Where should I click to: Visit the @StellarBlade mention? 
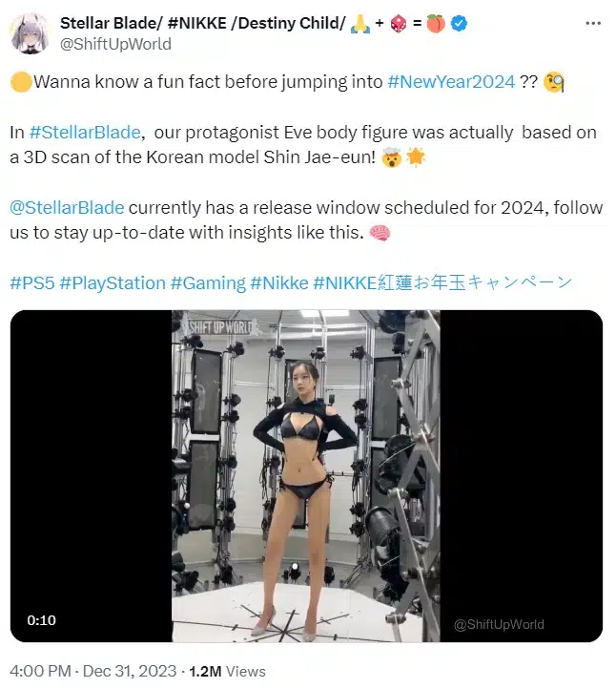pyautogui.click(x=67, y=208)
